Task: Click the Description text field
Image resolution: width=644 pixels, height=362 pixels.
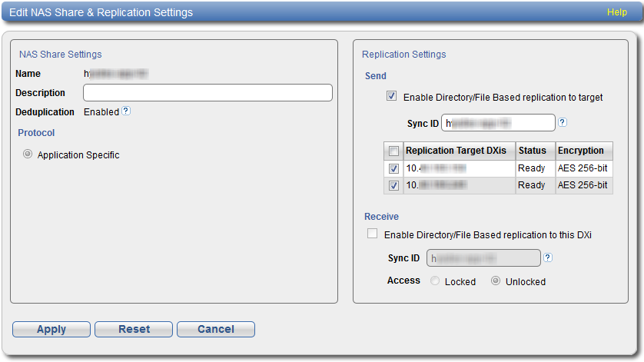Action: click(207, 93)
